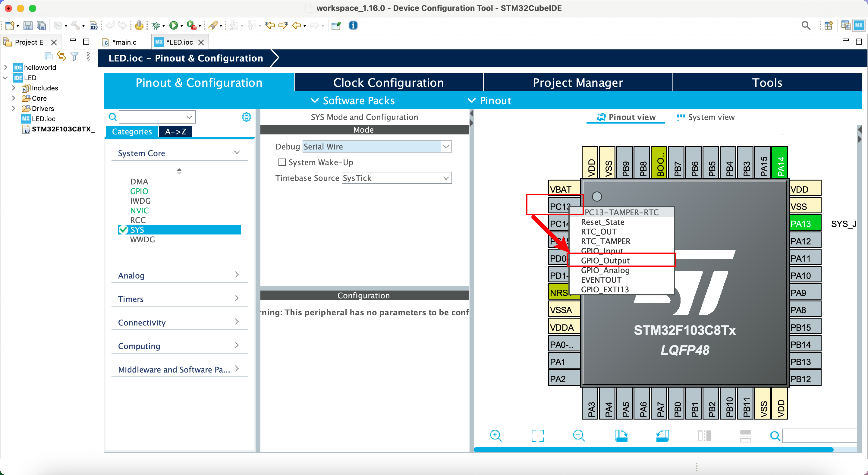
Task: Click the Collapse All icon in Project Explorer
Action: tap(49, 56)
